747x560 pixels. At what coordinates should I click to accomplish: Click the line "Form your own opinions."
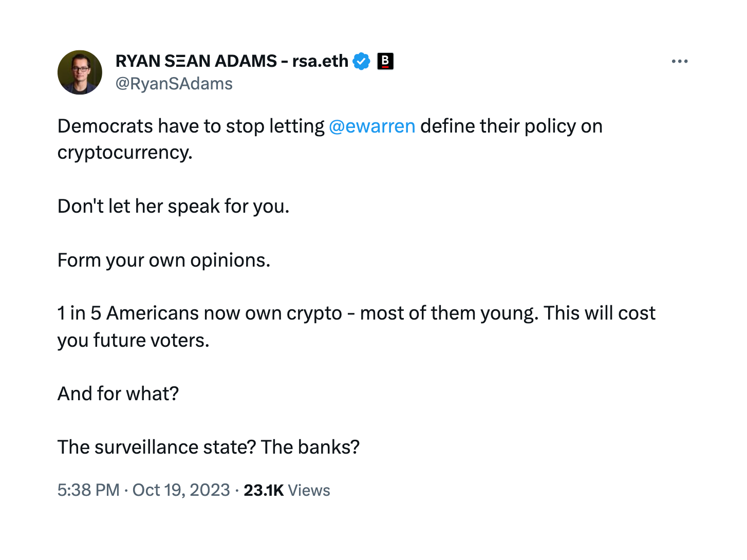163,260
